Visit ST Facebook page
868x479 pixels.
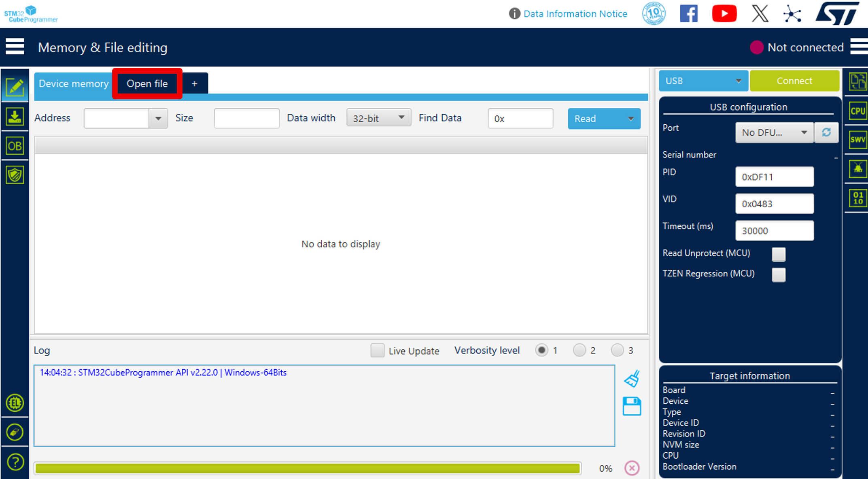pyautogui.click(x=688, y=14)
